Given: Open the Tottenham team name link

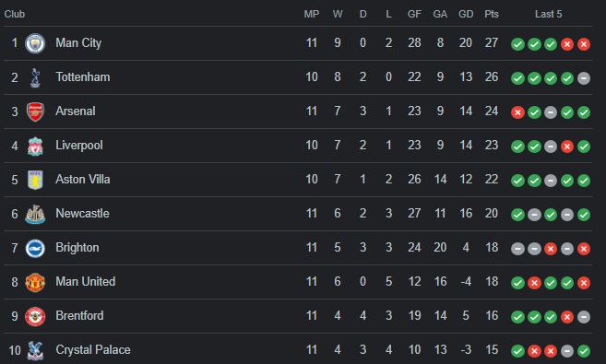Looking at the screenshot, I should coord(83,76).
